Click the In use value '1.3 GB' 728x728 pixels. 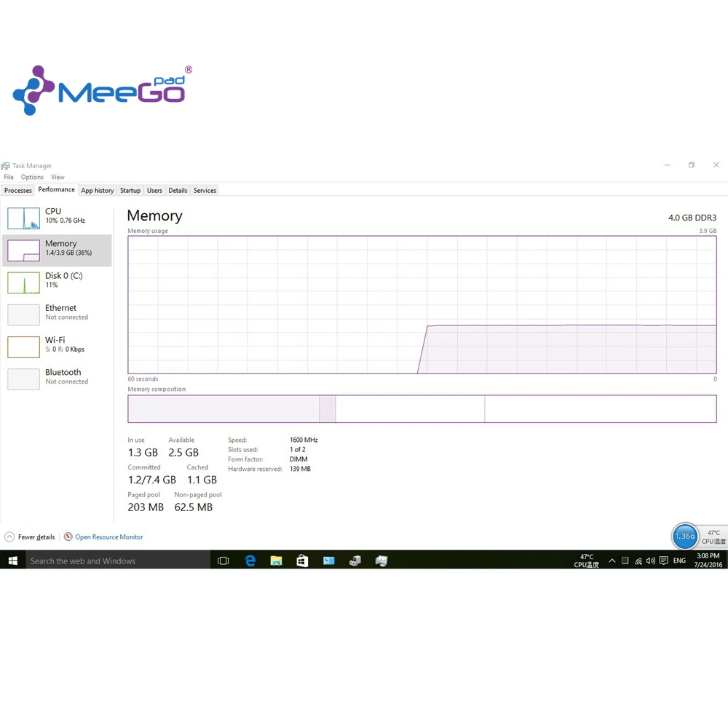click(143, 452)
